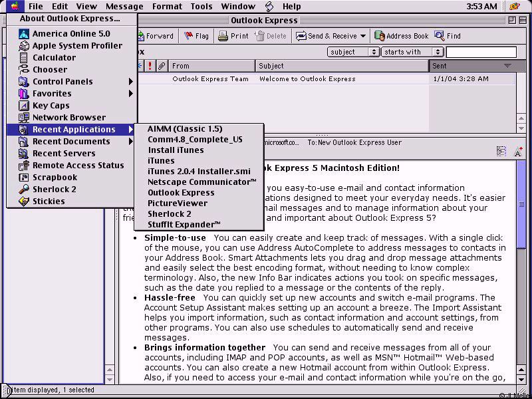
Task: Select iTunes 2.0.4 Installer.smi
Action: [x=199, y=172]
